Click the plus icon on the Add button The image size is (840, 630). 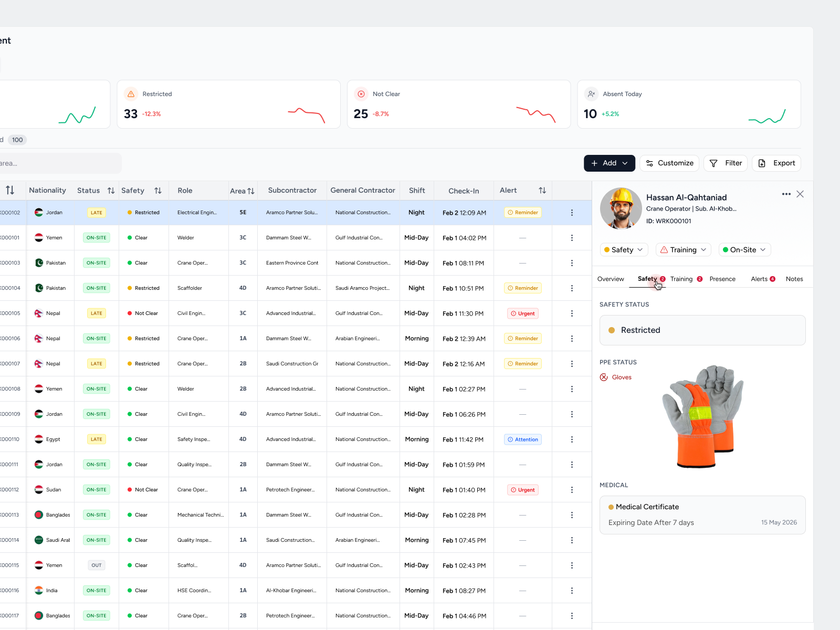click(594, 163)
